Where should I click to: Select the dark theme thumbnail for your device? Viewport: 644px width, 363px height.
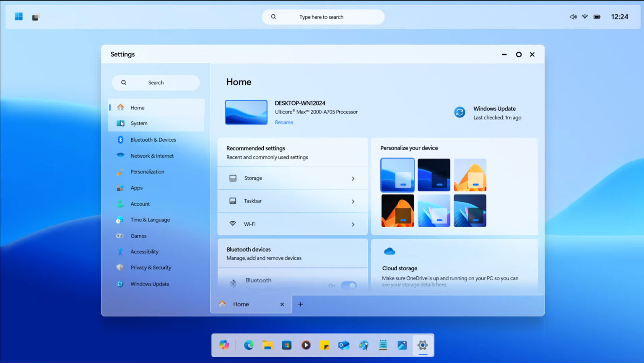tap(434, 175)
